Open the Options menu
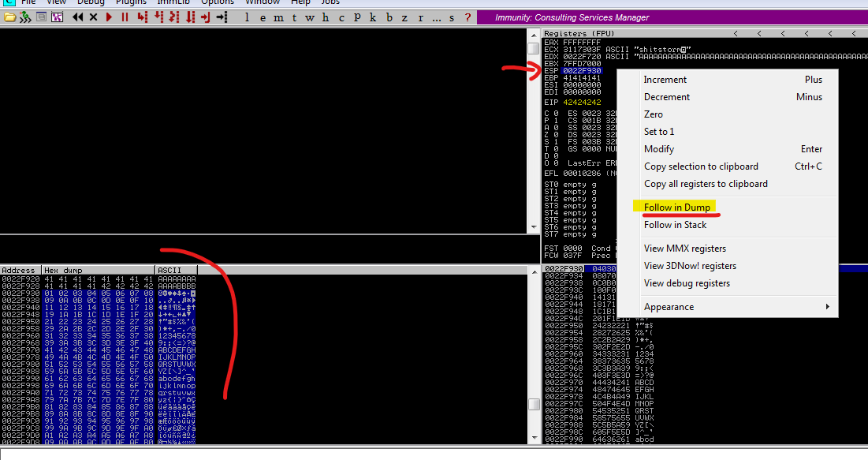This screenshot has width=868, height=460. [x=217, y=3]
